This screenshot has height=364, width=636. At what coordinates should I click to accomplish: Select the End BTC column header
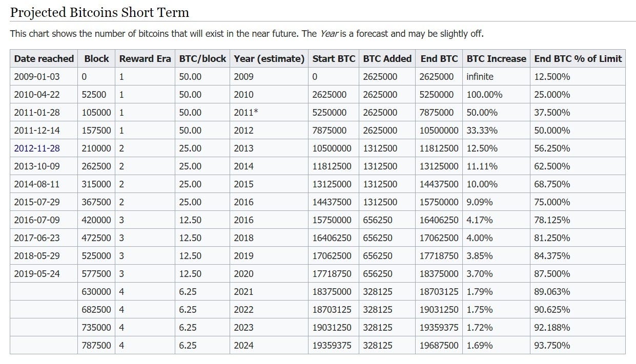439,59
